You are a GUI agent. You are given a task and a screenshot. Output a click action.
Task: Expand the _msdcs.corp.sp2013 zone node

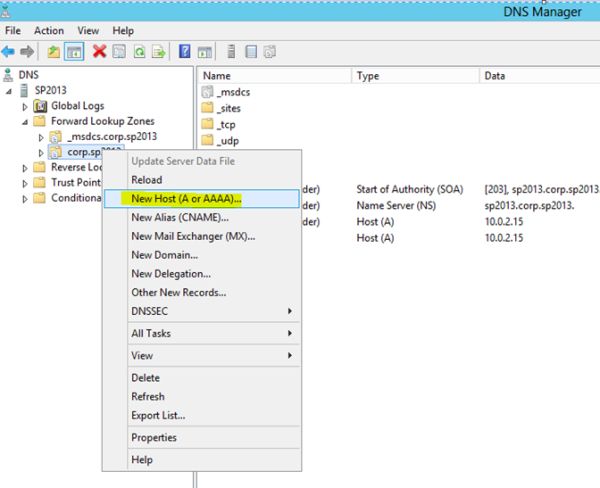coord(41,137)
